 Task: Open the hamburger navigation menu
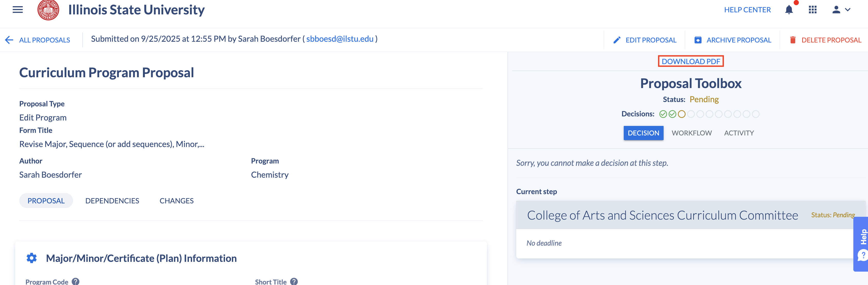[x=17, y=10]
